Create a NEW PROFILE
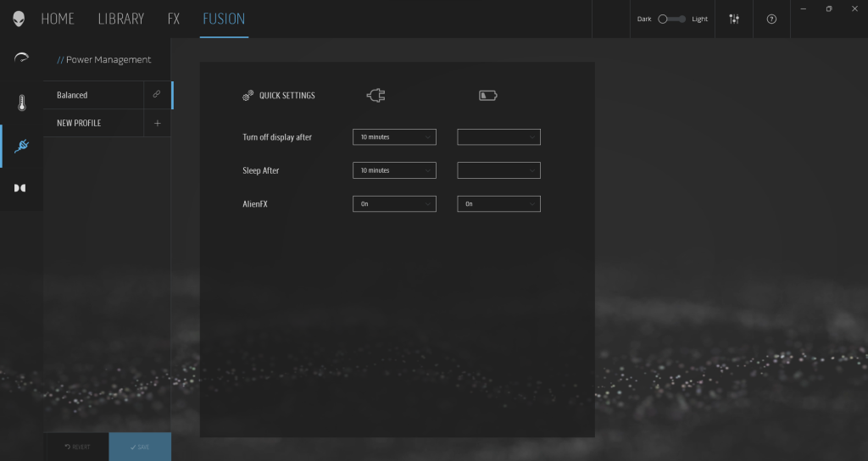Image resolution: width=868 pixels, height=461 pixels. point(93,123)
